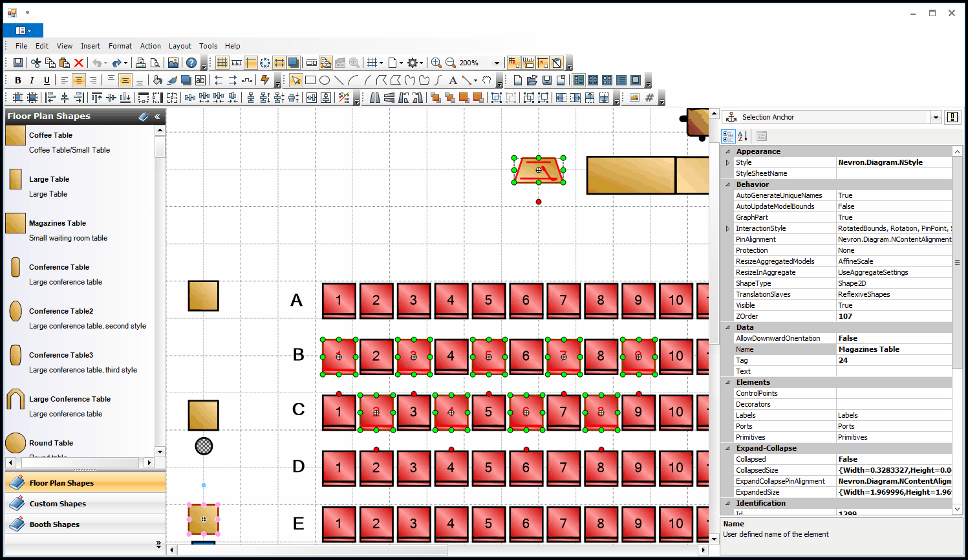Toggle the rulers visibility button
The width and height of the screenshot is (968, 560).
tap(237, 63)
